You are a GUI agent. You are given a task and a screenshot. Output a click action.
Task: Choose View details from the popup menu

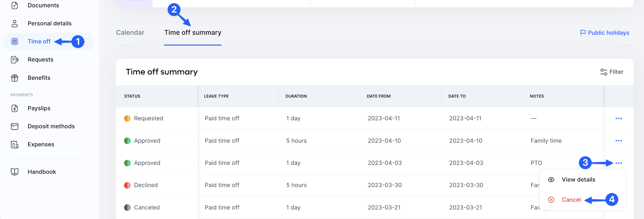(578, 180)
